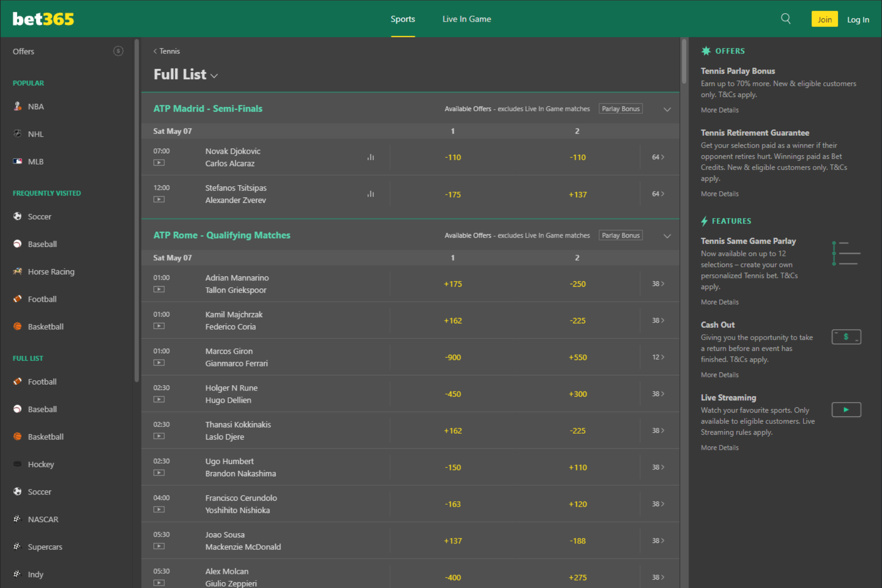This screenshot has height=588, width=882.
Task: Go back to Tennis breadcrumb
Action: (x=167, y=51)
